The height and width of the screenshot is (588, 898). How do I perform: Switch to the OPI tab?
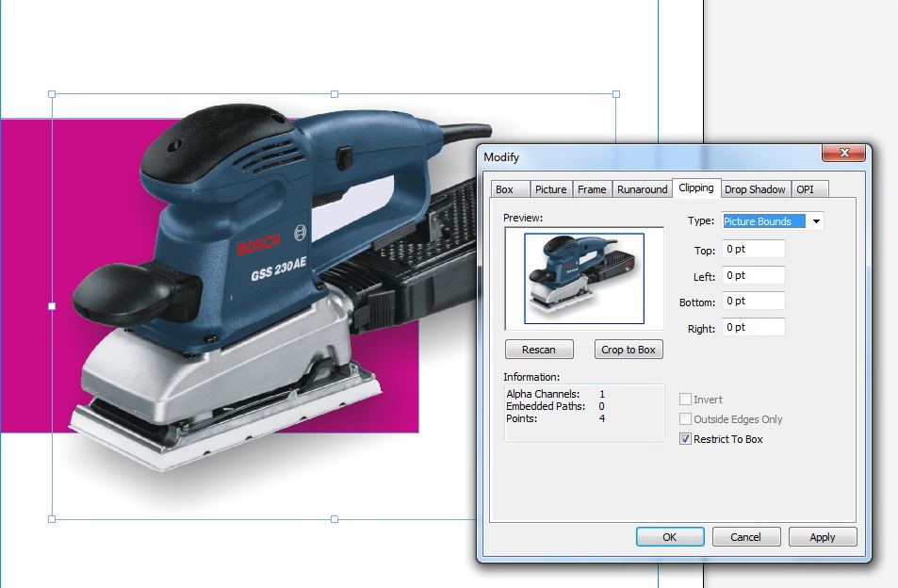(809, 189)
